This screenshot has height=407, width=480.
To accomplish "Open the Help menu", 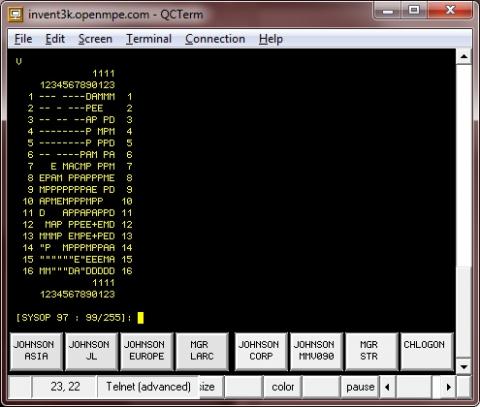I will coord(271,39).
